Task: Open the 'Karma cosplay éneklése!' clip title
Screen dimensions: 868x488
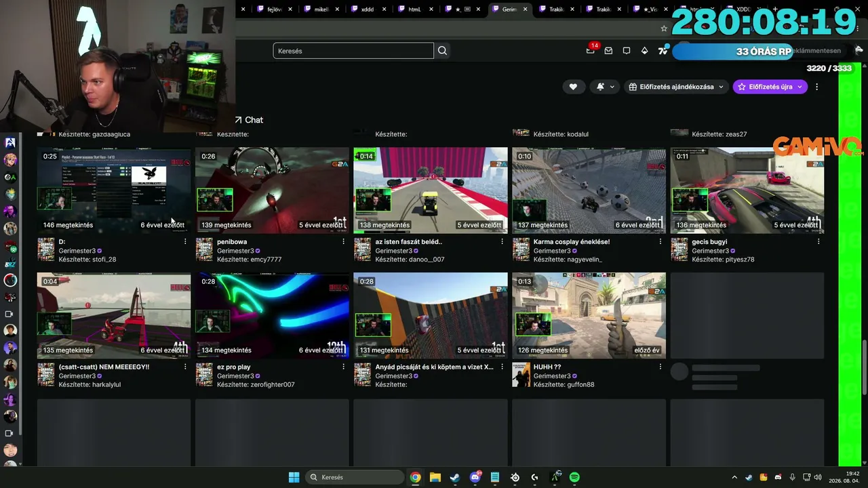Action: click(x=572, y=242)
